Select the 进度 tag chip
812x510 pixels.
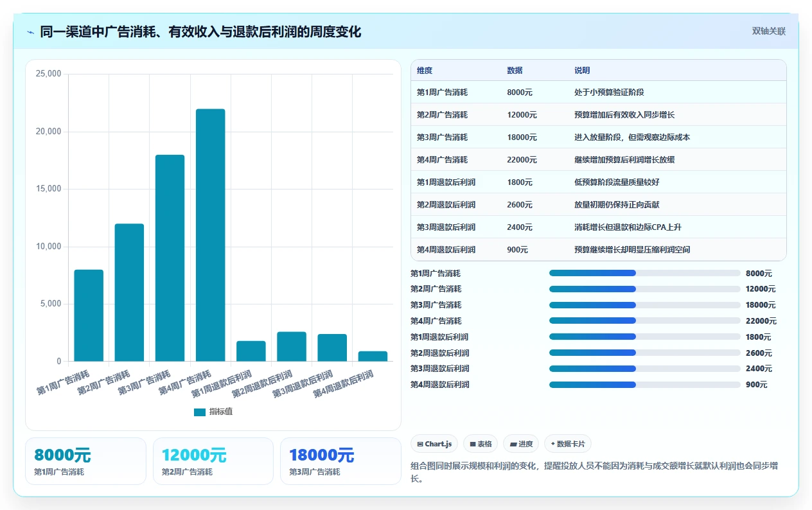tap(521, 444)
